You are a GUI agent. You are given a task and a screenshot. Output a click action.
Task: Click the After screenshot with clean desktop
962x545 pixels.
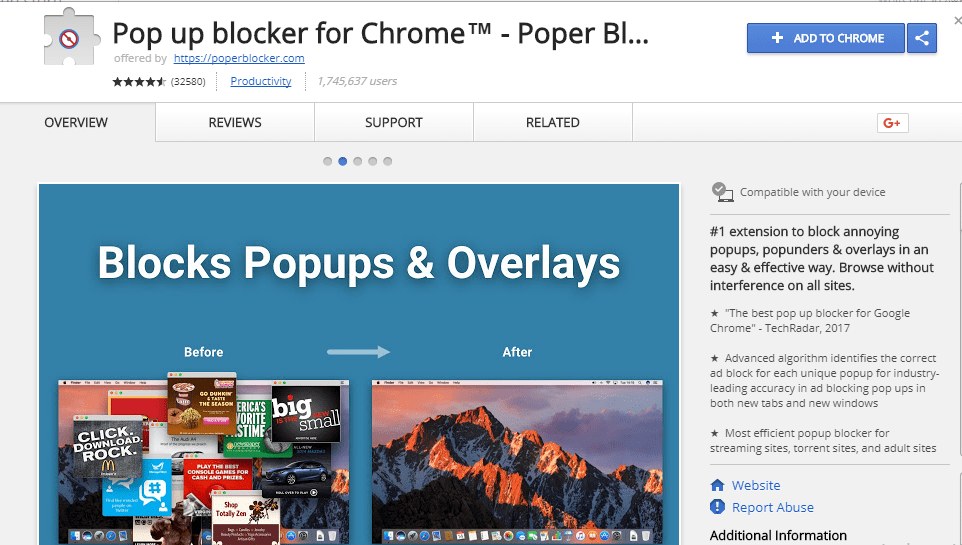pos(517,462)
